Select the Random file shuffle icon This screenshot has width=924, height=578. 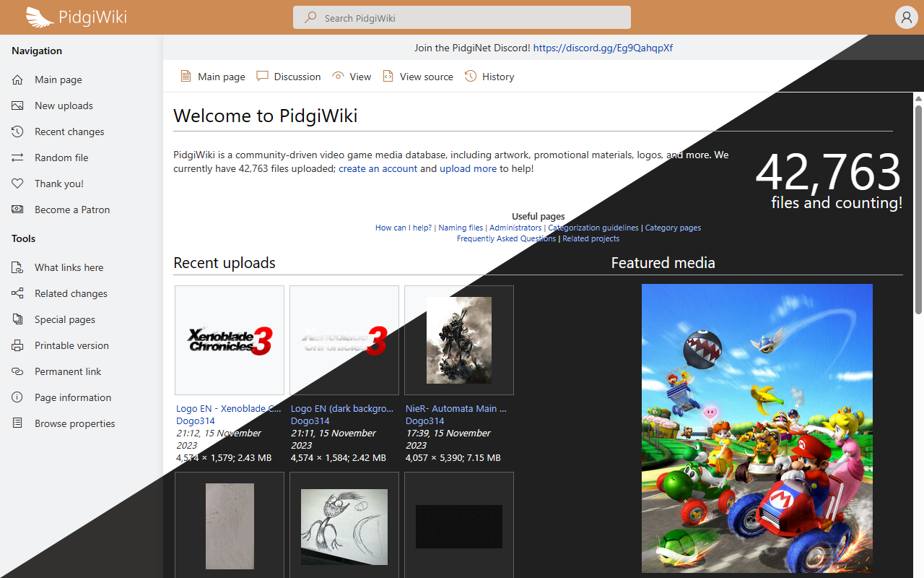click(x=16, y=158)
